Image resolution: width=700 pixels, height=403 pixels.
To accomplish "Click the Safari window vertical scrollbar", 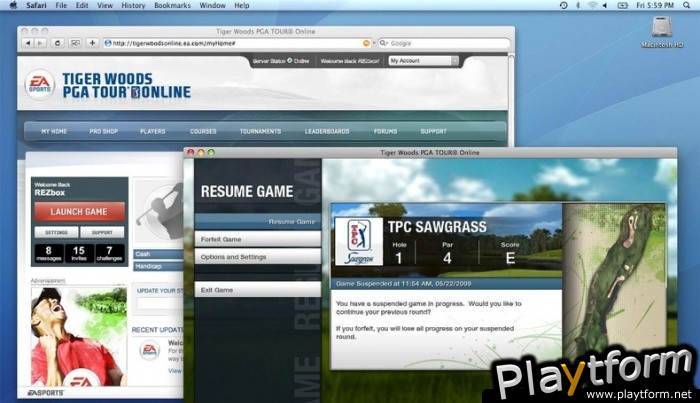I will (511, 100).
